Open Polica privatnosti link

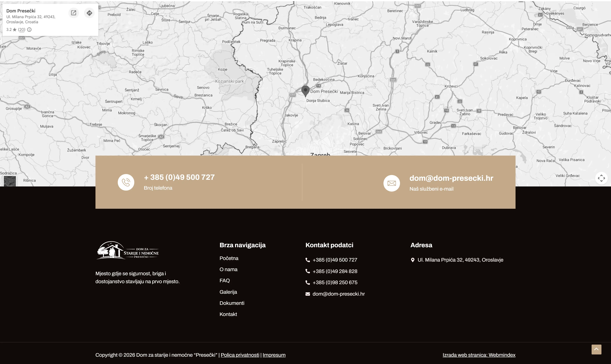coord(240,355)
